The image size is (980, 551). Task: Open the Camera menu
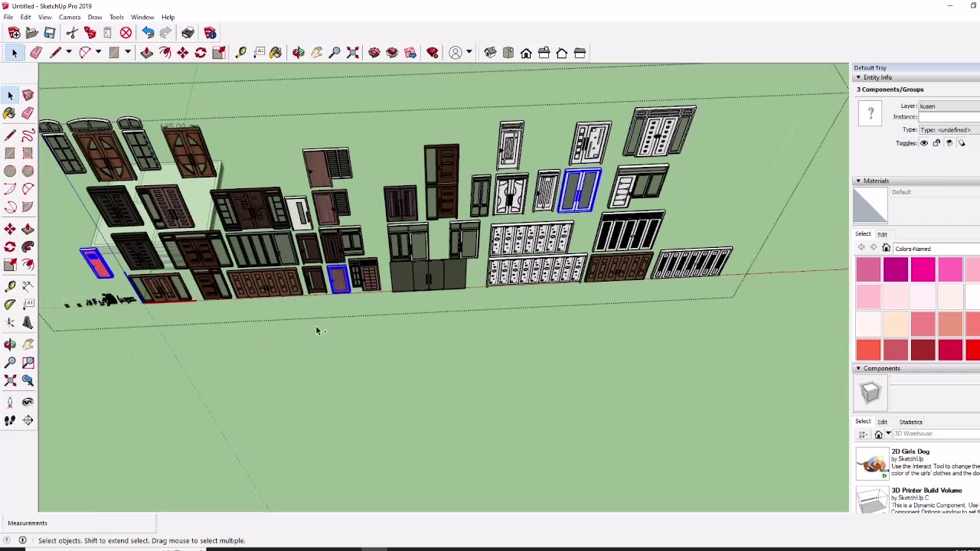(x=70, y=17)
